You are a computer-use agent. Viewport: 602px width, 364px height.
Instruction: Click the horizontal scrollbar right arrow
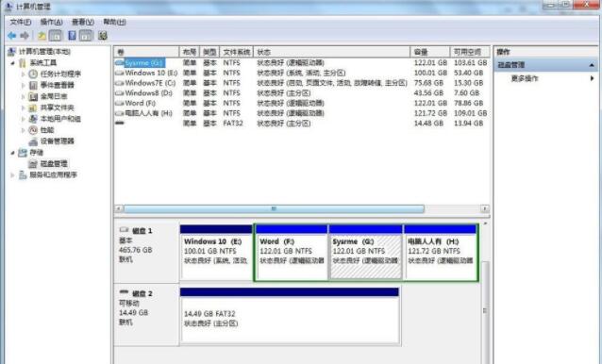(484, 208)
